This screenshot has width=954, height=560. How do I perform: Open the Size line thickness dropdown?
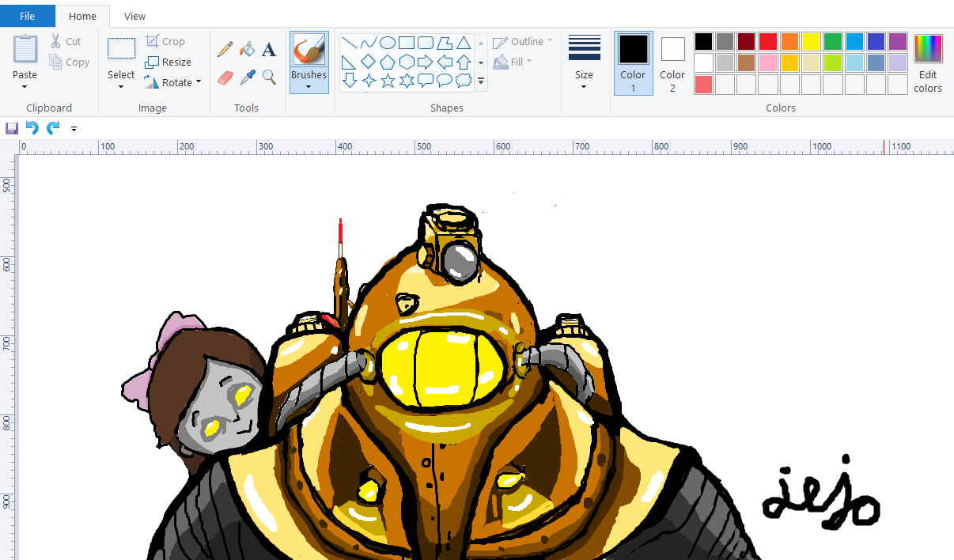click(584, 63)
